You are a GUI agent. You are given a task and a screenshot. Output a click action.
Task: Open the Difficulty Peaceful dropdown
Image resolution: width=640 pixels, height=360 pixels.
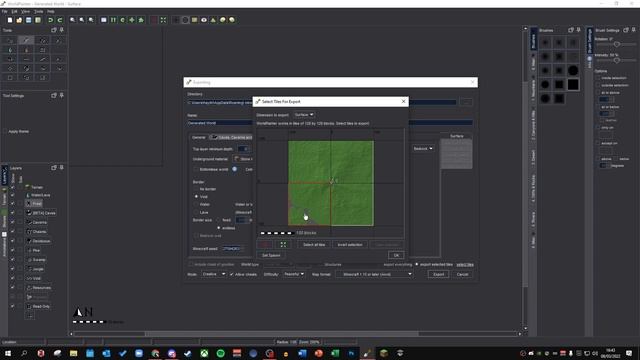coord(293,274)
